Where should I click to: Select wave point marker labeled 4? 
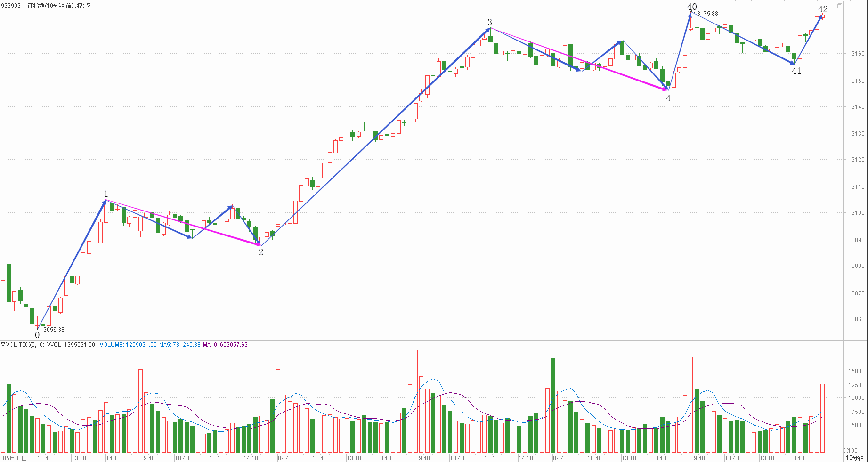pos(668,98)
